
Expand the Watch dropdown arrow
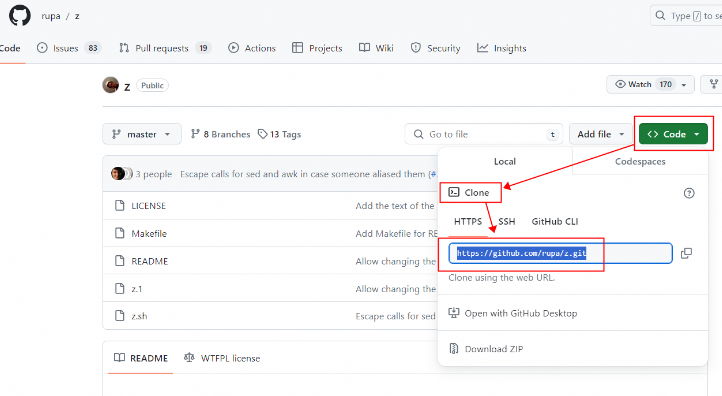click(x=684, y=85)
